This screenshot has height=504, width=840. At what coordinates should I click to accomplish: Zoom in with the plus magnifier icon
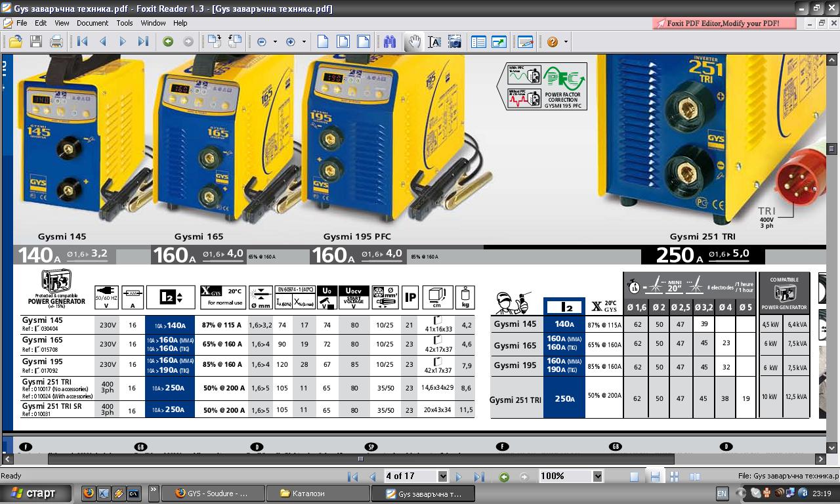[291, 42]
